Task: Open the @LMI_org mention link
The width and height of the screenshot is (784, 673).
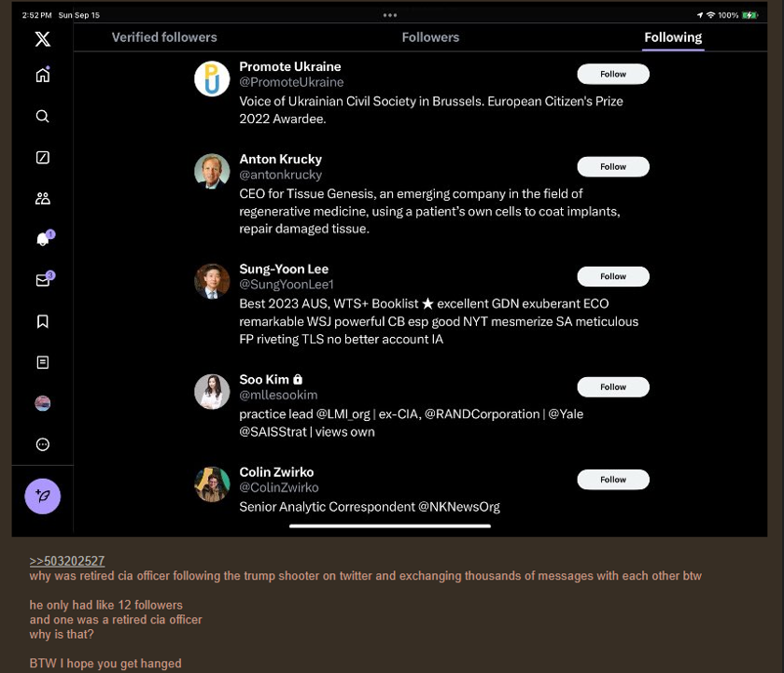Action: [x=343, y=414]
